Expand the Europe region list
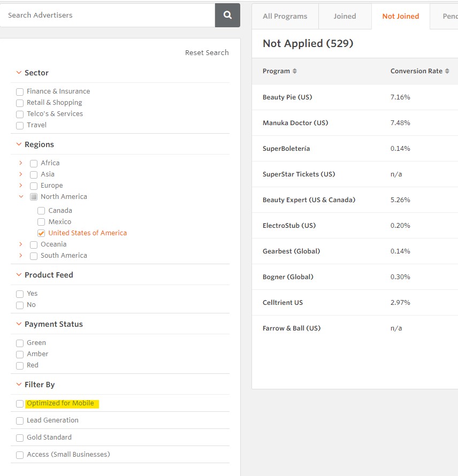This screenshot has height=476, width=458. [x=21, y=186]
